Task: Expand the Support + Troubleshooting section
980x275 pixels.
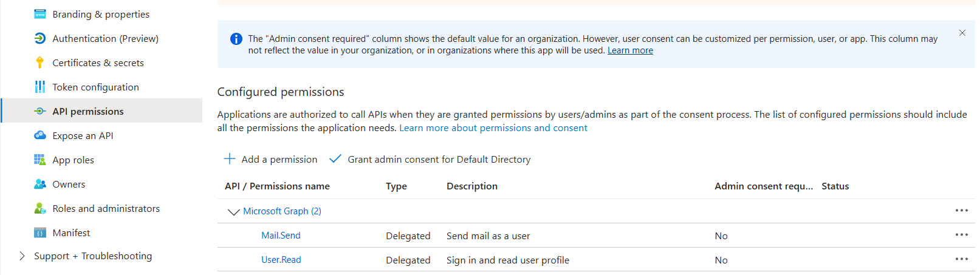Action: 22,256
